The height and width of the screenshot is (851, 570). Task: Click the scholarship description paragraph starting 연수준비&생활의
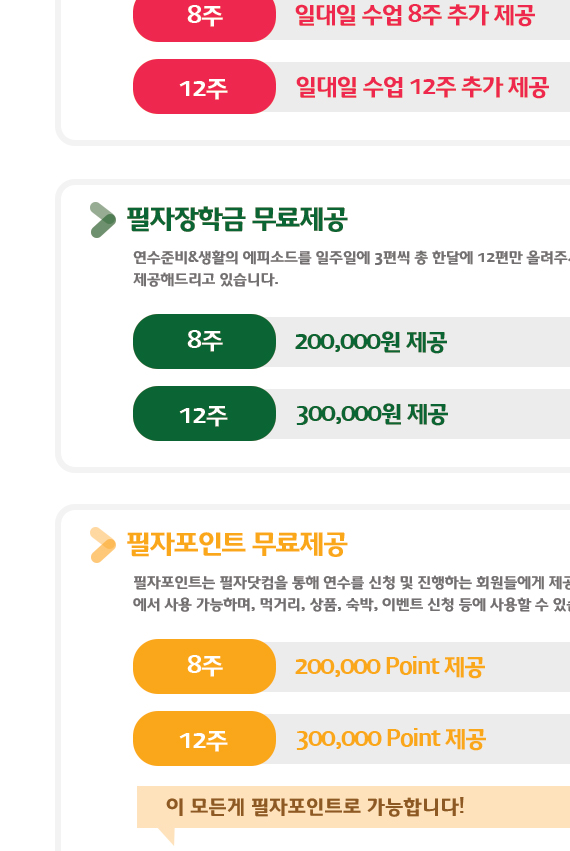click(351, 268)
